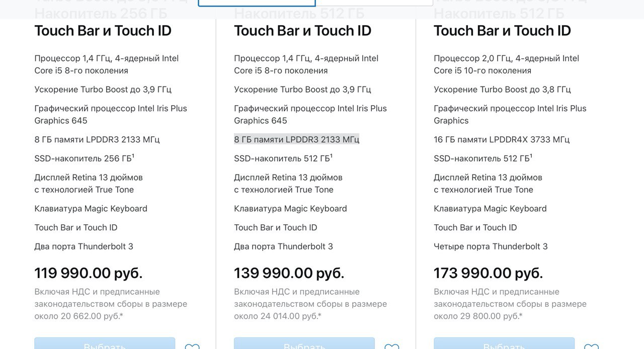
Task: Click Выбрать button under 173 990.00 руб. price
Action: pos(504,343)
